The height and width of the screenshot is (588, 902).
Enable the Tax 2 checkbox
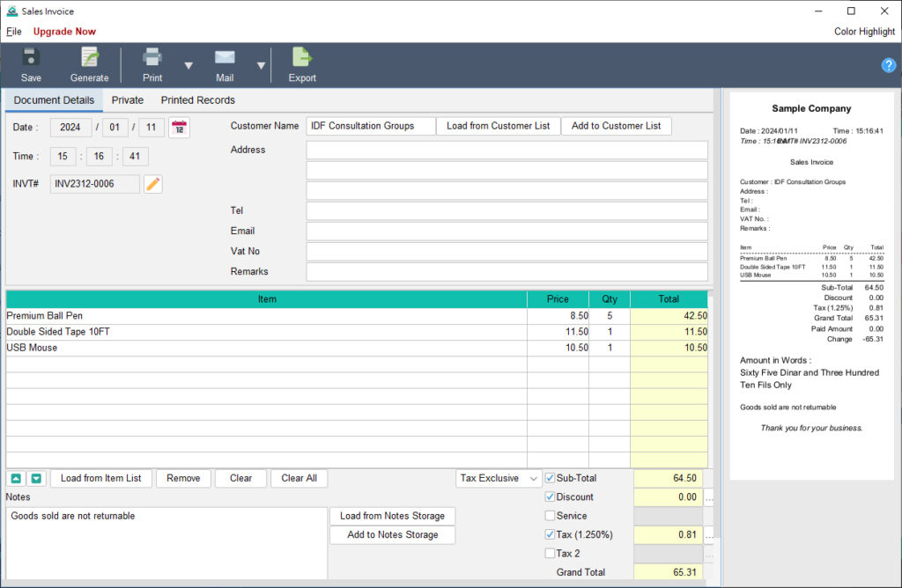pyautogui.click(x=550, y=554)
